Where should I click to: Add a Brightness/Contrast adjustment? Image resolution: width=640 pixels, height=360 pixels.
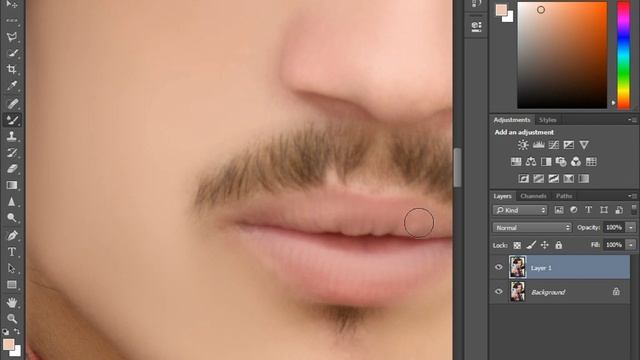(x=523, y=145)
